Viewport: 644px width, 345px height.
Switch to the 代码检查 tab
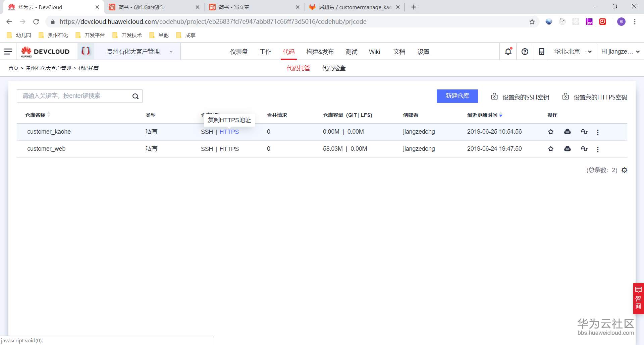pyautogui.click(x=334, y=68)
